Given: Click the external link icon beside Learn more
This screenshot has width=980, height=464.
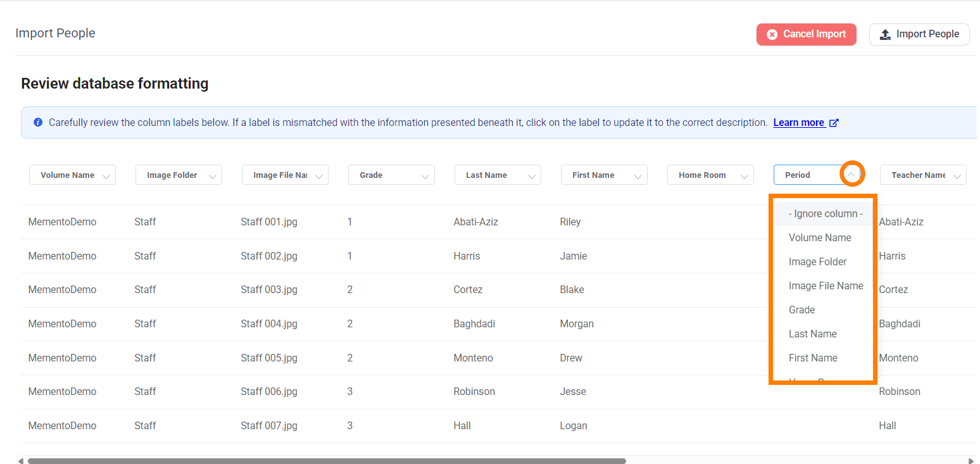Looking at the screenshot, I should click(834, 123).
